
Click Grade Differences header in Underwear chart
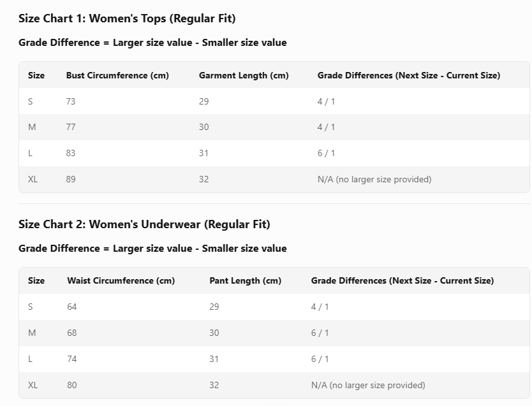click(x=402, y=280)
